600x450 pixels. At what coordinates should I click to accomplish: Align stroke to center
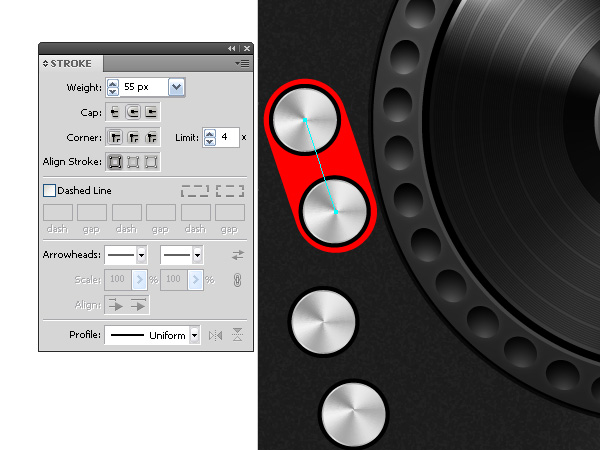115,162
